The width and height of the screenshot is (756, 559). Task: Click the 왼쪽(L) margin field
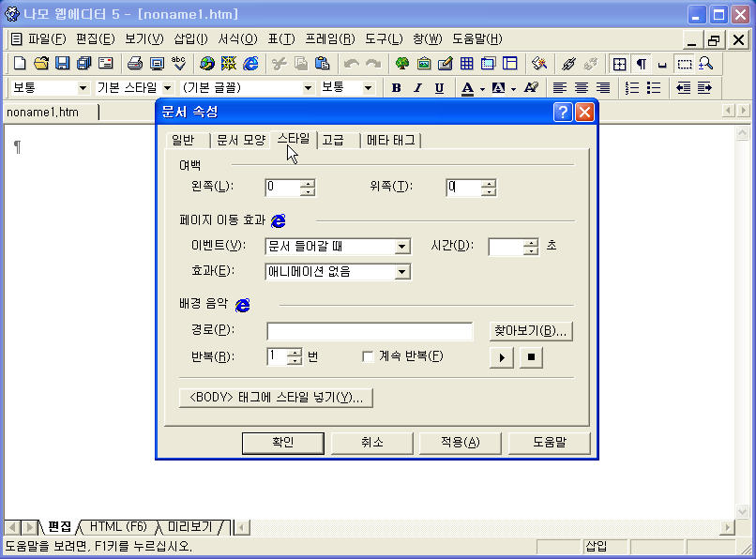283,188
